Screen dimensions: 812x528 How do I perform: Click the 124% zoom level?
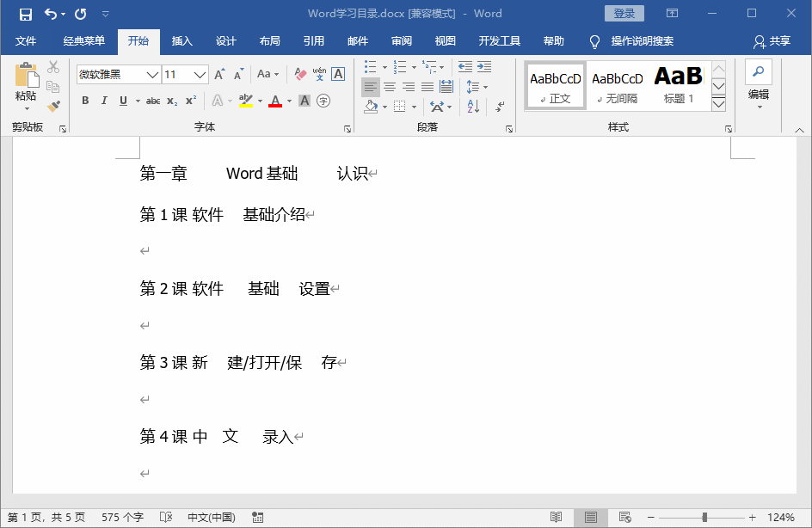click(781, 517)
